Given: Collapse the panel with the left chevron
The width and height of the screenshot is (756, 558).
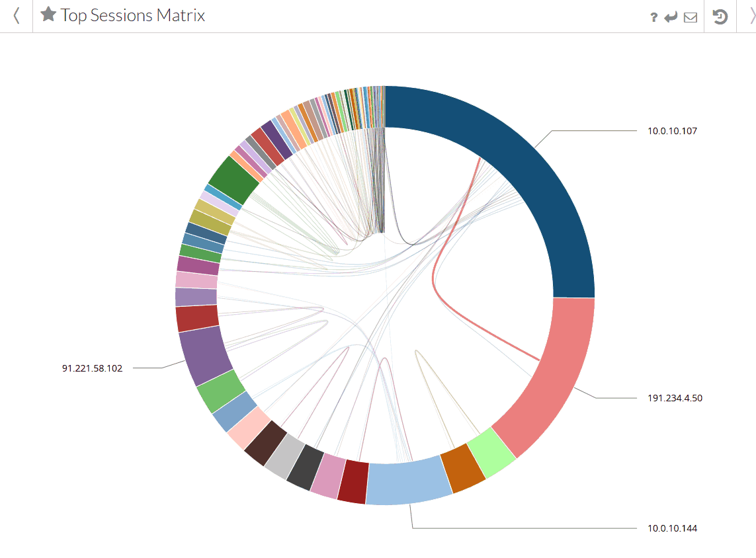Looking at the screenshot, I should [15, 16].
